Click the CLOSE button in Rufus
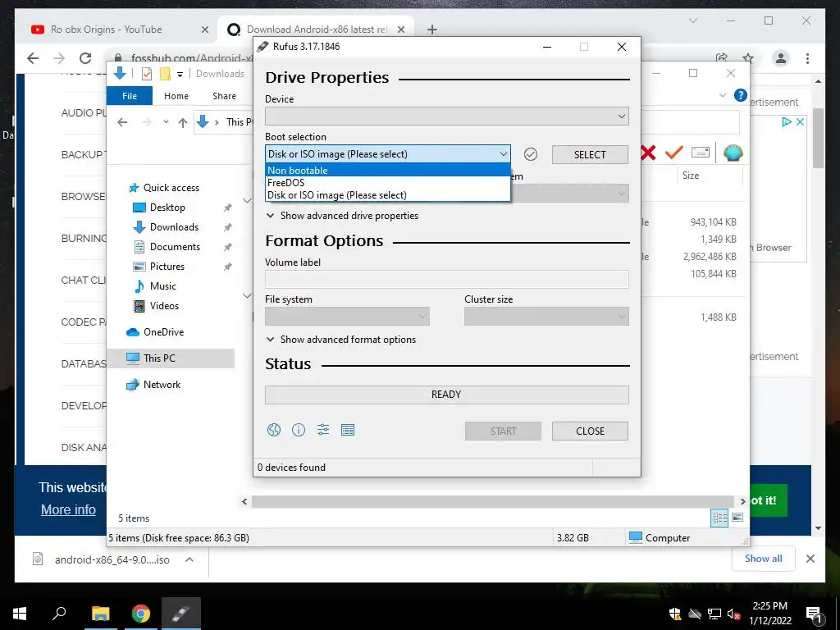The width and height of the screenshot is (840, 630). pyautogui.click(x=590, y=431)
